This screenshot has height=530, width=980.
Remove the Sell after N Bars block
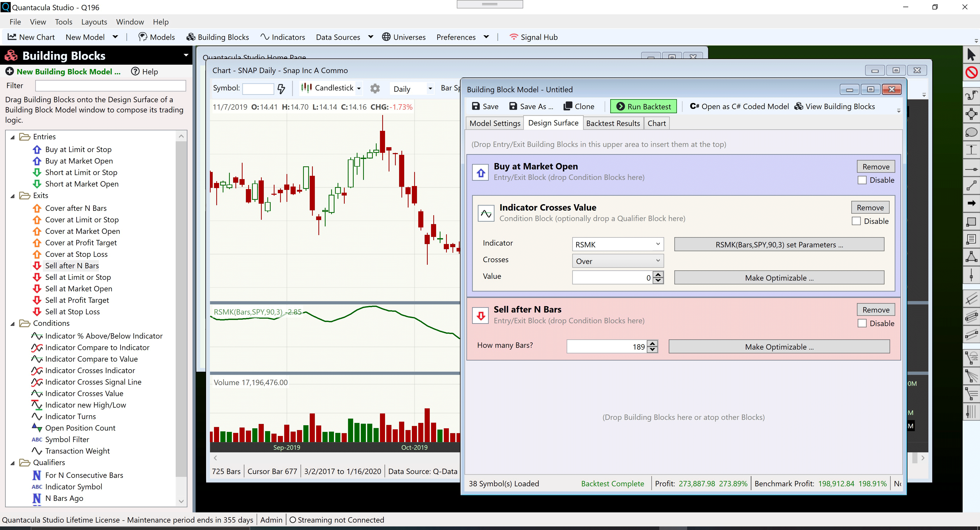coord(876,309)
